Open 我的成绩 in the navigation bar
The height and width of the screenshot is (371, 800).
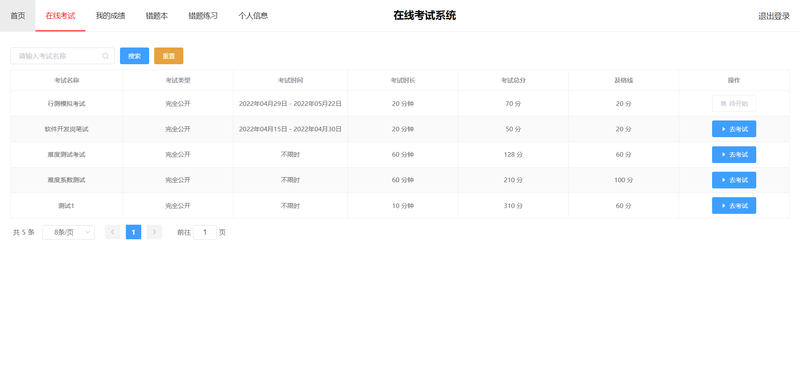pos(110,16)
